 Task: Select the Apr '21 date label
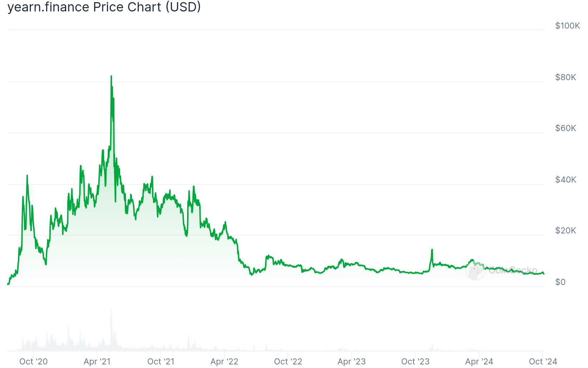[x=97, y=362]
